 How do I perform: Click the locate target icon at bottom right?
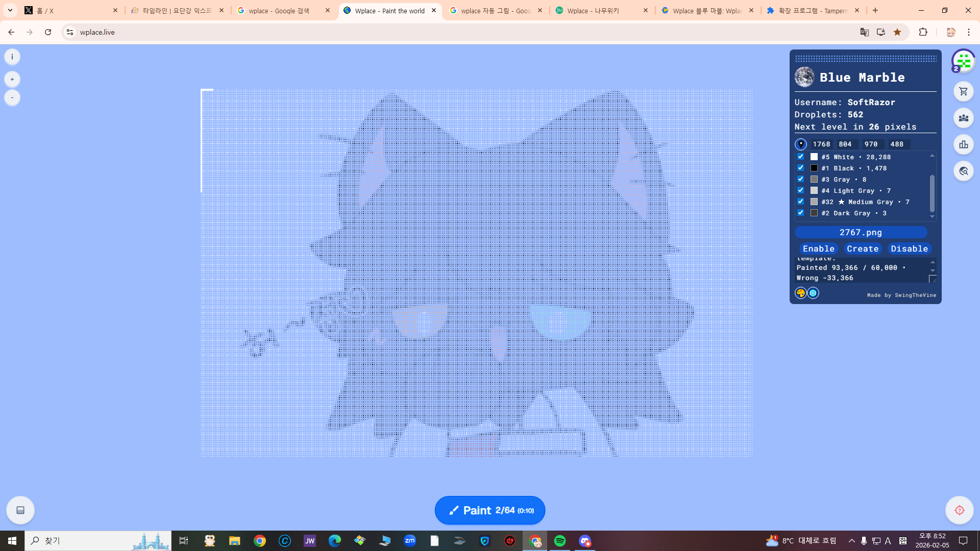[959, 510]
